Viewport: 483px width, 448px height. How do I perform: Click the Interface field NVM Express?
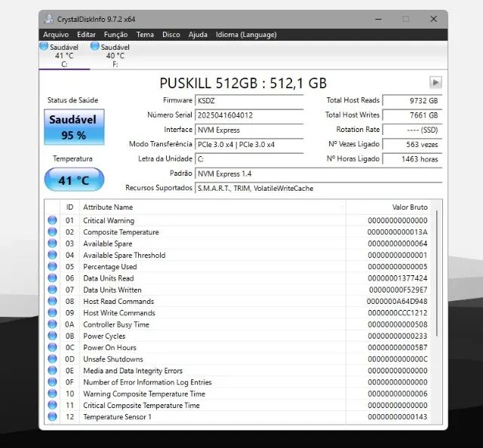click(249, 130)
